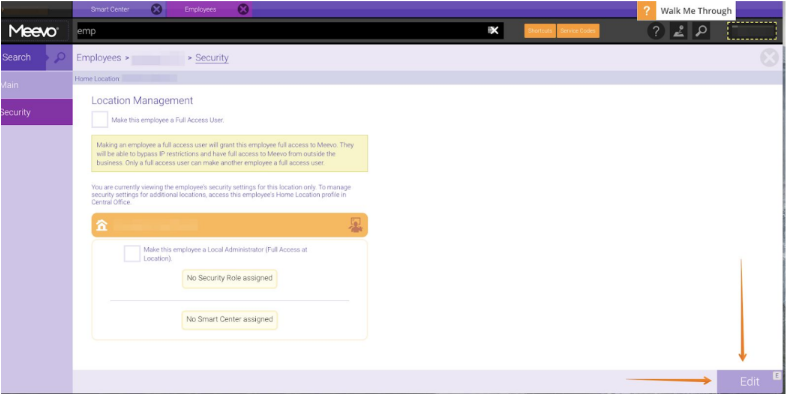
Task: Open Walk Me Through
Action: (696, 11)
